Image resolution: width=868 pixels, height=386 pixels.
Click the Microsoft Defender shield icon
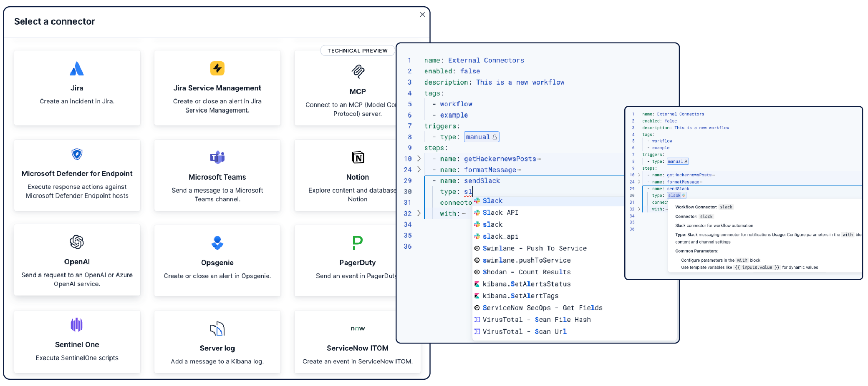[x=77, y=154]
